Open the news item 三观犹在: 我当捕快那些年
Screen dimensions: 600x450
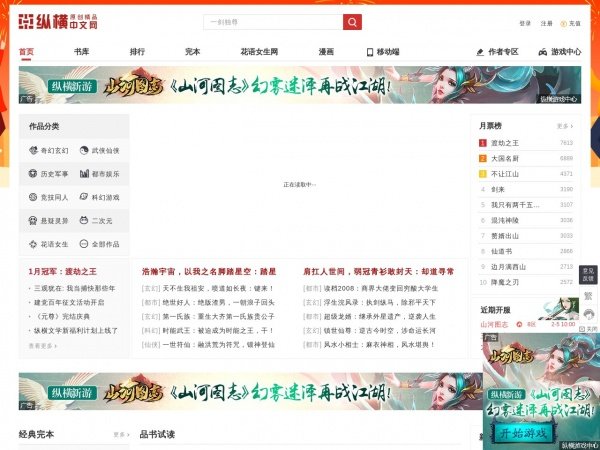point(75,288)
